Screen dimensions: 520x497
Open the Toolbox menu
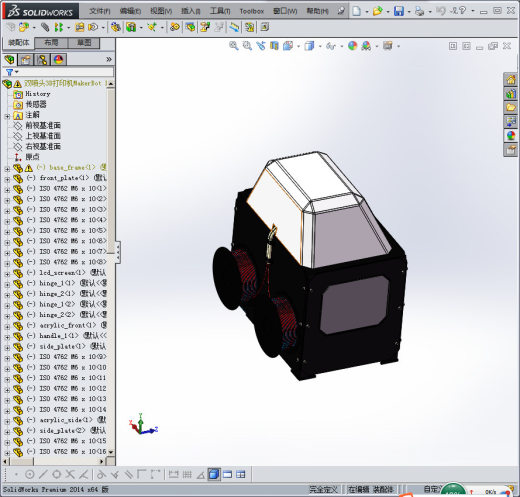[252, 11]
